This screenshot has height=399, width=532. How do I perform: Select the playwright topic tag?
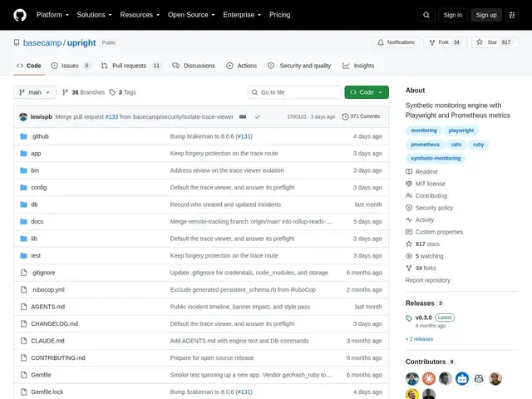point(461,131)
